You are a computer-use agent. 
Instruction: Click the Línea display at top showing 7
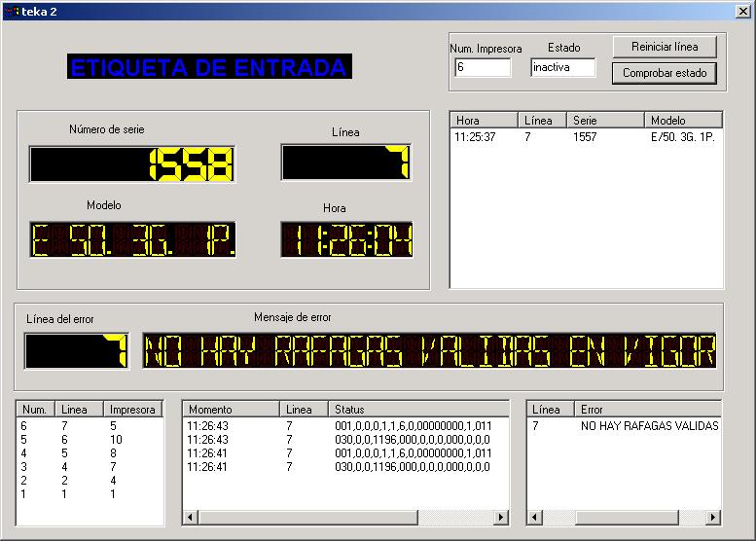tap(346, 162)
